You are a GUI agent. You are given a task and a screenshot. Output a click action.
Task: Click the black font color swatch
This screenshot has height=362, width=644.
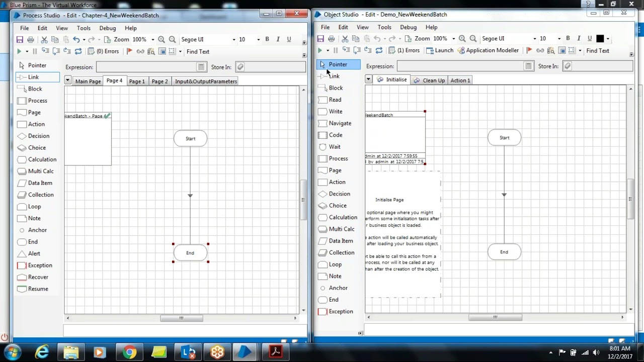tap(600, 39)
